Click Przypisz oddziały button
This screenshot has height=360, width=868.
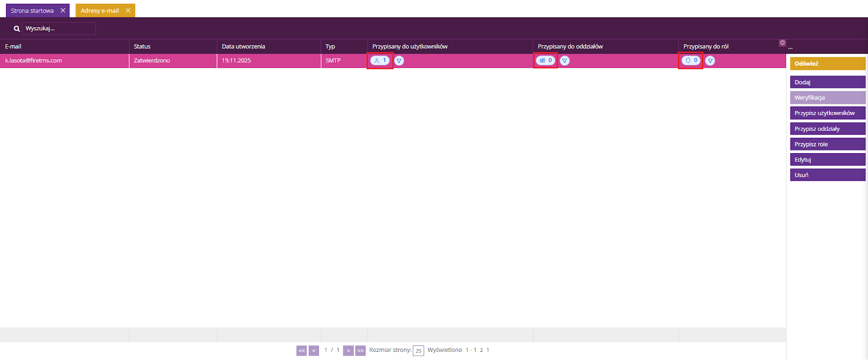click(828, 129)
